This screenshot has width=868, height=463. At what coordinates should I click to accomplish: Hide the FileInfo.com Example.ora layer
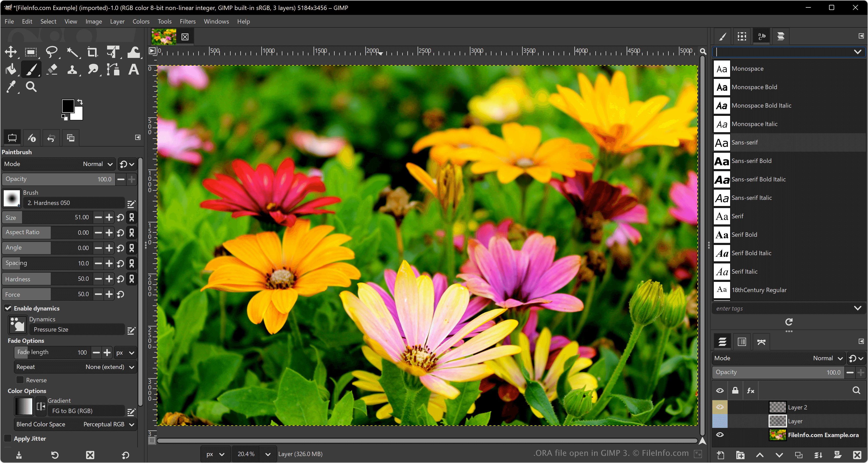(720, 435)
